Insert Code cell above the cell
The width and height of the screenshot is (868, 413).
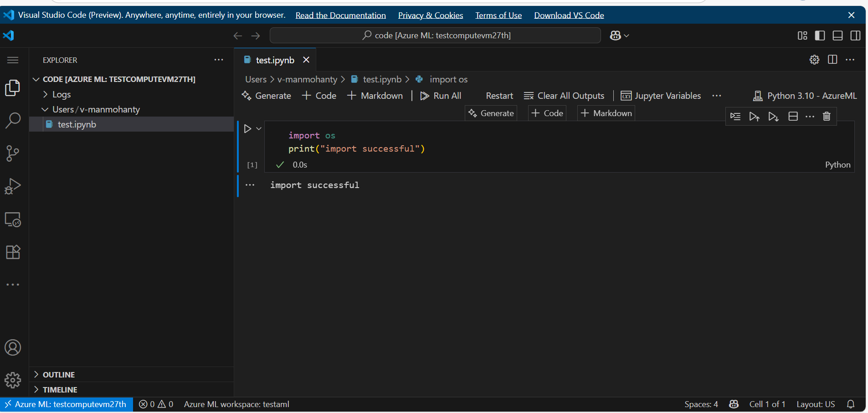click(x=547, y=113)
